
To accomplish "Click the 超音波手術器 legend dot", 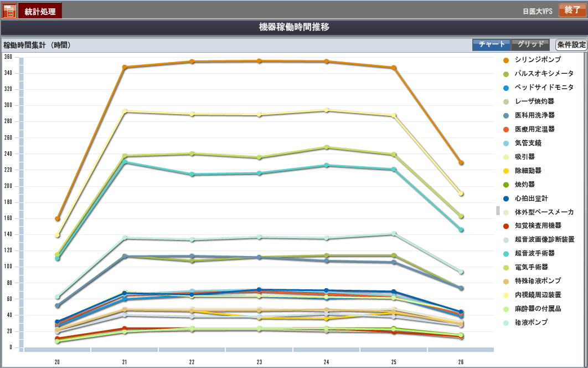I will 506,253.
